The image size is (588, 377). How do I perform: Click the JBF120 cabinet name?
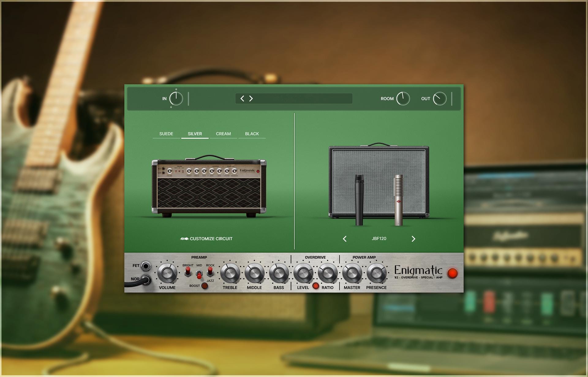click(x=379, y=239)
